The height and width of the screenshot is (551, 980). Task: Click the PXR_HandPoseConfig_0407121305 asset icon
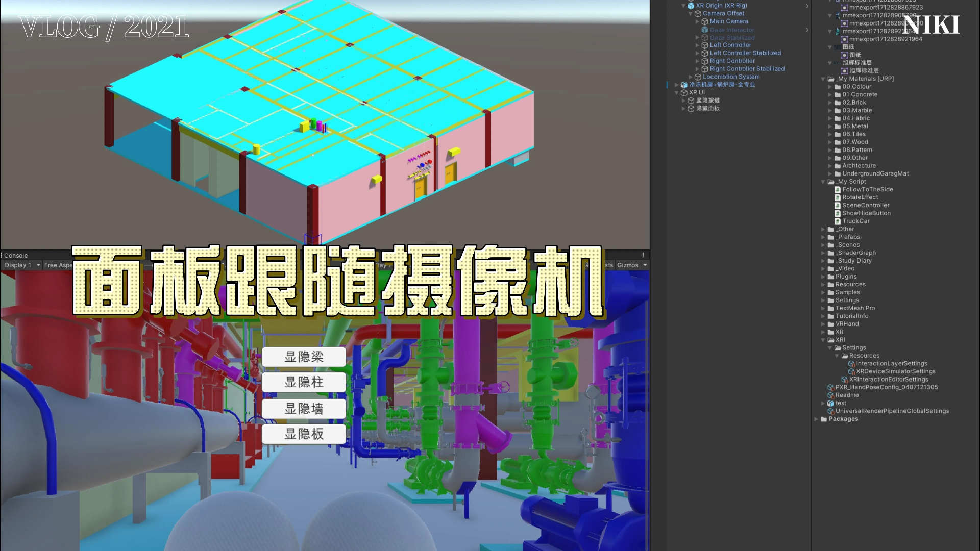tap(831, 388)
